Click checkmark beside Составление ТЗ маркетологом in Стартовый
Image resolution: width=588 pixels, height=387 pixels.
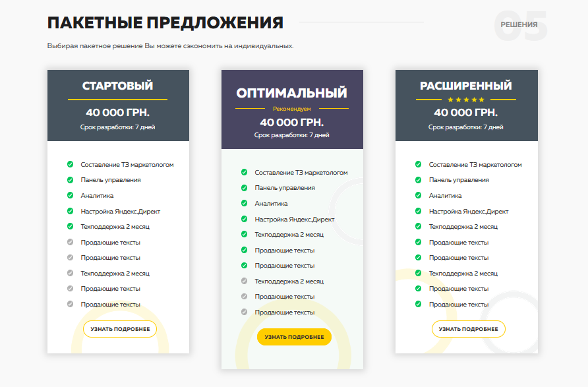[70, 164]
